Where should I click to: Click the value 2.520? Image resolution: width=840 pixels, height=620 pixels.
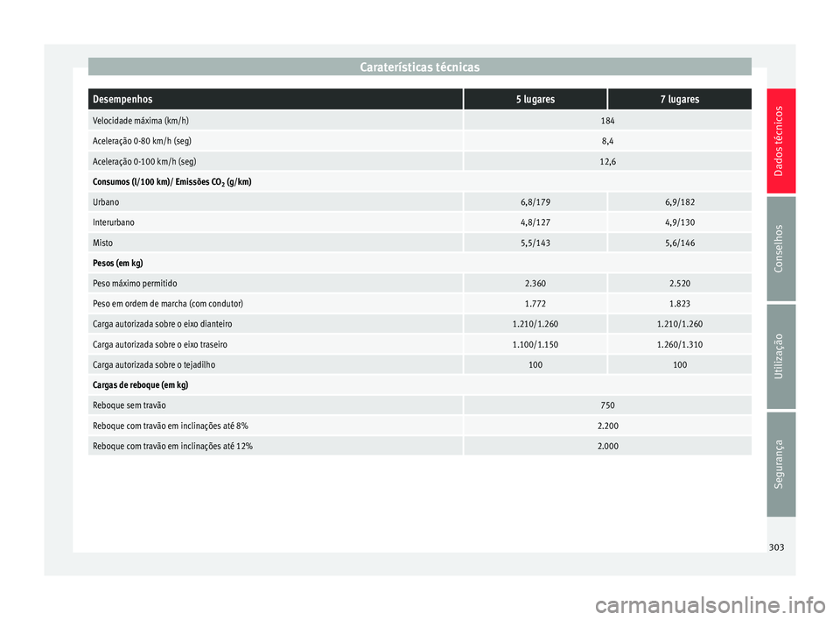pos(680,284)
